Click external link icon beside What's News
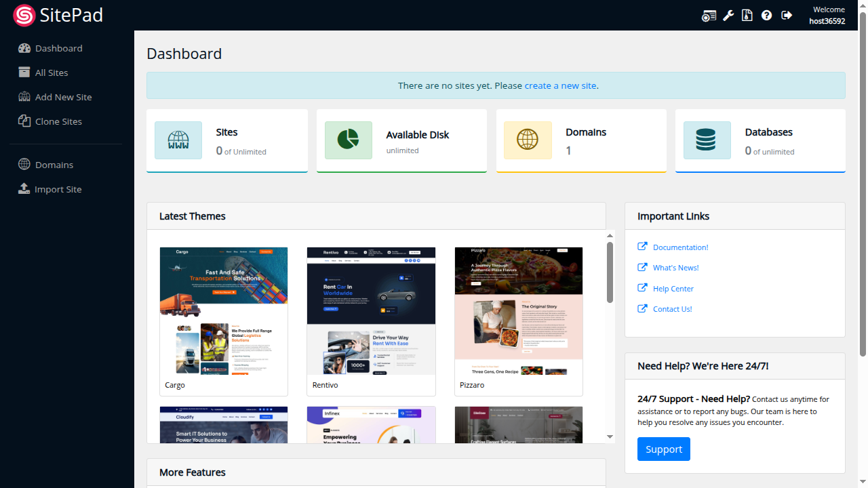868x488 pixels. coord(643,267)
